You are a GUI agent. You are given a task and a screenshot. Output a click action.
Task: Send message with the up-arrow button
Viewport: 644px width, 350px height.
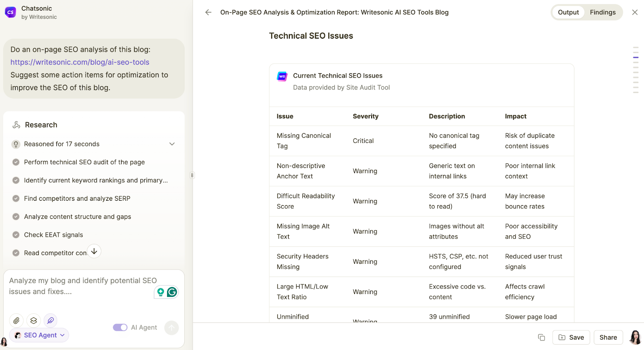[x=171, y=328]
